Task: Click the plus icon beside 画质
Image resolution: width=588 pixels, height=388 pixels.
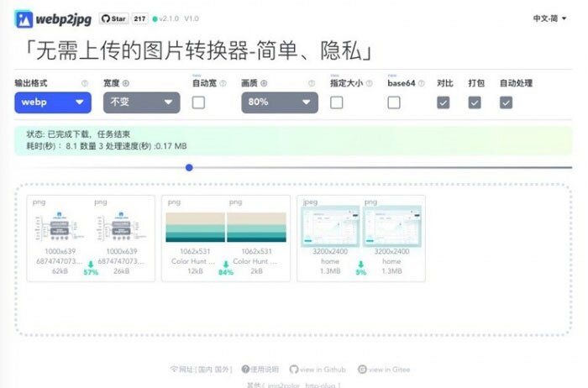Action: tap(264, 84)
